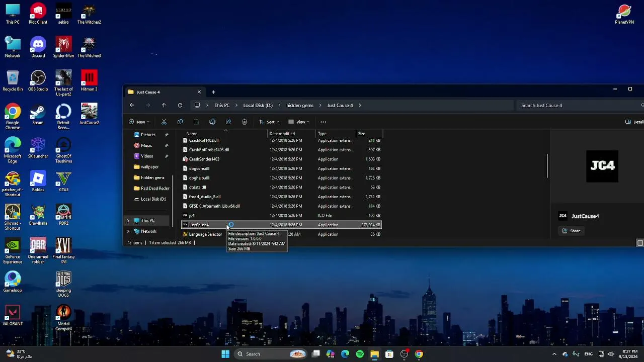This screenshot has height=362, width=644.
Task: Add a new Explorer tab
Action: [213, 92]
